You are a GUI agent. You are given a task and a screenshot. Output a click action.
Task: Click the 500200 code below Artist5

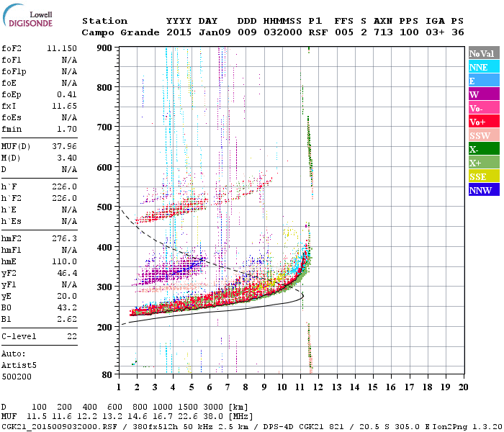pyautogui.click(x=17, y=377)
